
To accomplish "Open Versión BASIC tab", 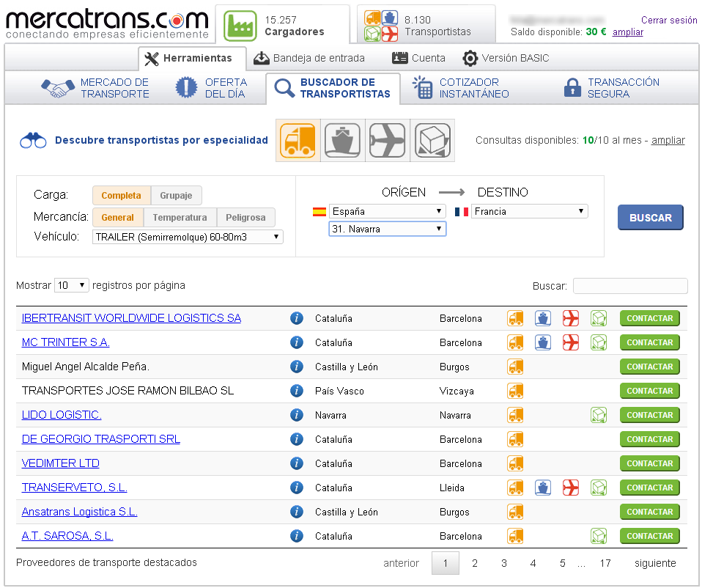I will pos(506,58).
